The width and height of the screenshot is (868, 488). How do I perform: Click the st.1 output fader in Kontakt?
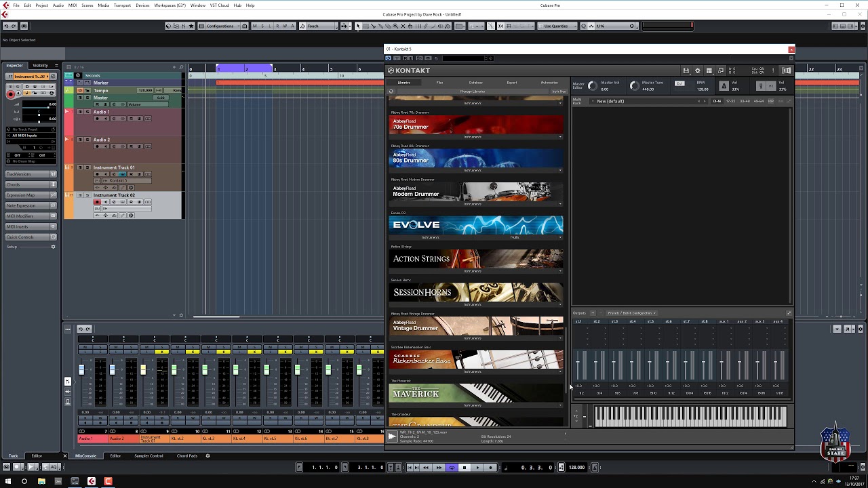[x=578, y=361]
